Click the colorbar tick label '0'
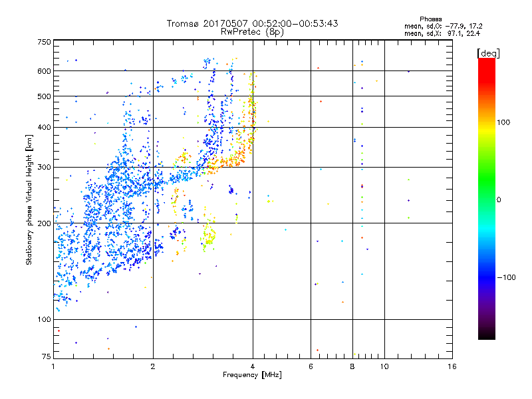This screenshot has height=399, width=532. click(499, 200)
